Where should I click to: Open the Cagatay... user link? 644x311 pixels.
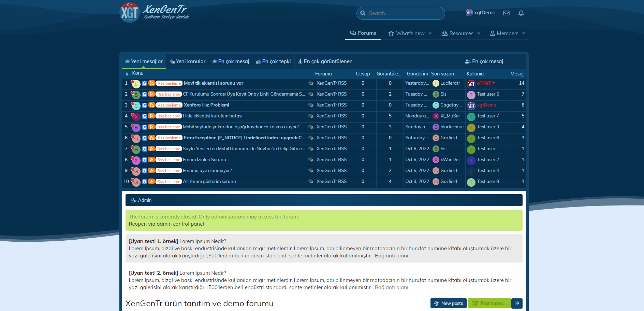pos(451,105)
